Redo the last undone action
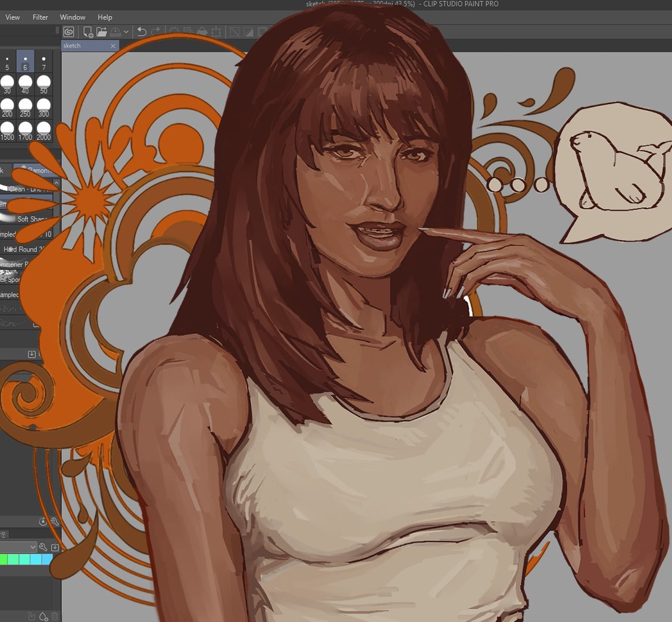672x622 pixels. (155, 32)
